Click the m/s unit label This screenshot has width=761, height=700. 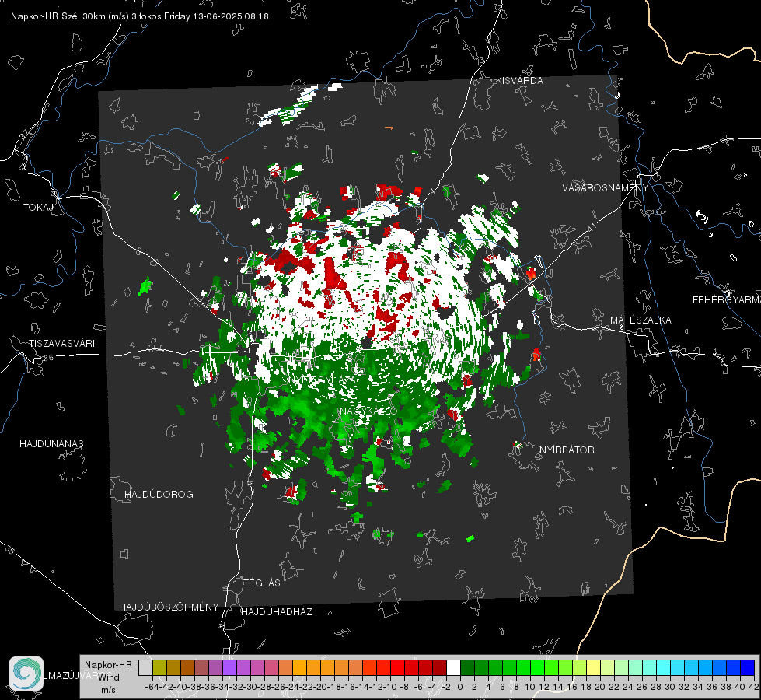coord(108,690)
